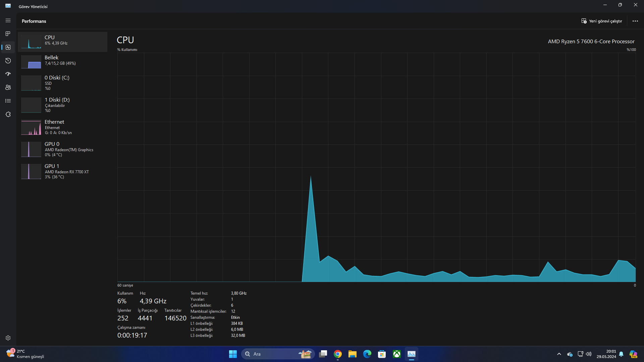Open the Details page icon
Screen dimensions: 644x362
(x=8, y=101)
